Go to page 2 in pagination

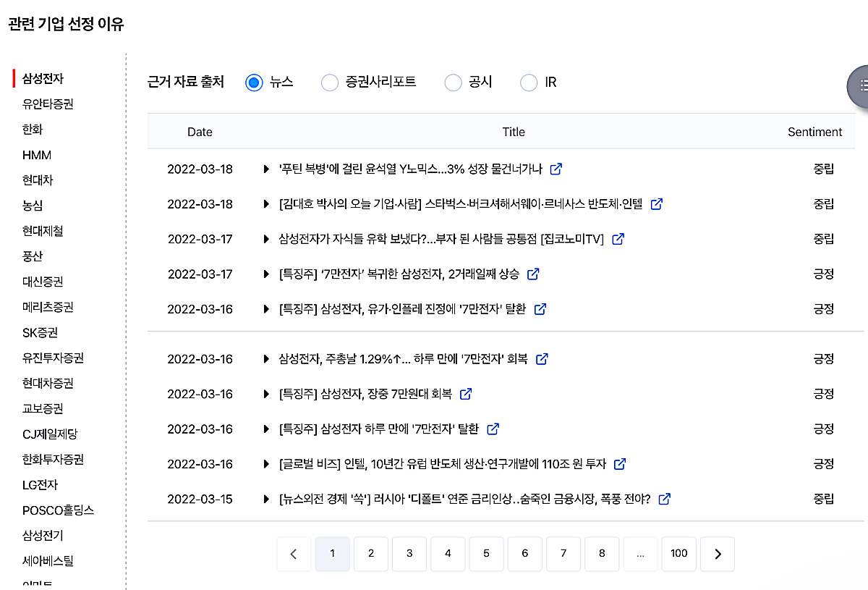(371, 554)
